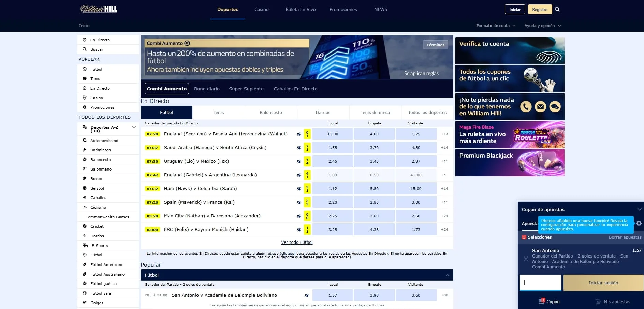Click the chat bubble icon in banner

[555, 107]
